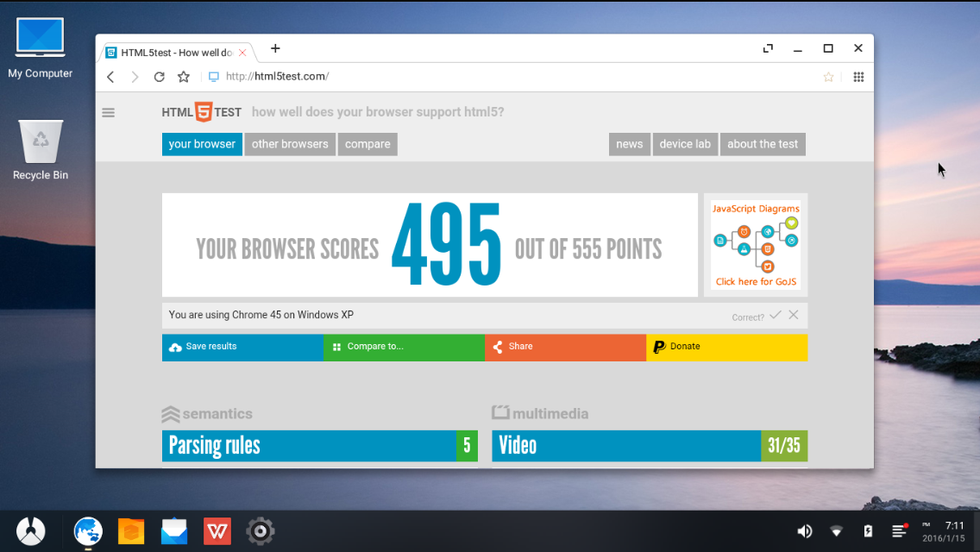Bookmark the page with the toolbar star
Viewport: 980px width, 552px height.
183,77
